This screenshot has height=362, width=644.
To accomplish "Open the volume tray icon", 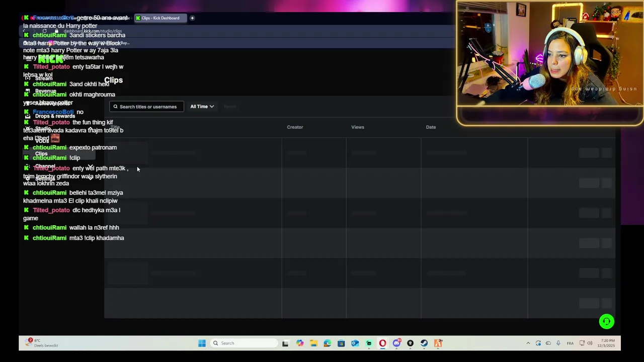I will pos(591,343).
